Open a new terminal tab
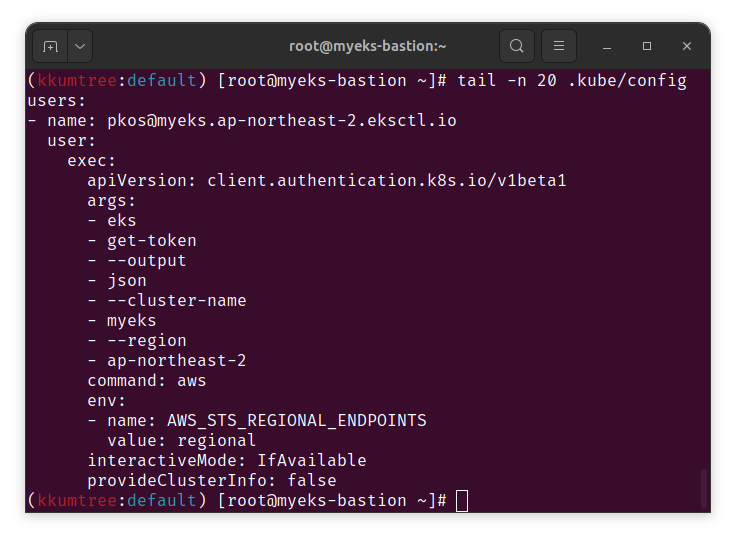The image size is (736, 541). tap(50, 46)
